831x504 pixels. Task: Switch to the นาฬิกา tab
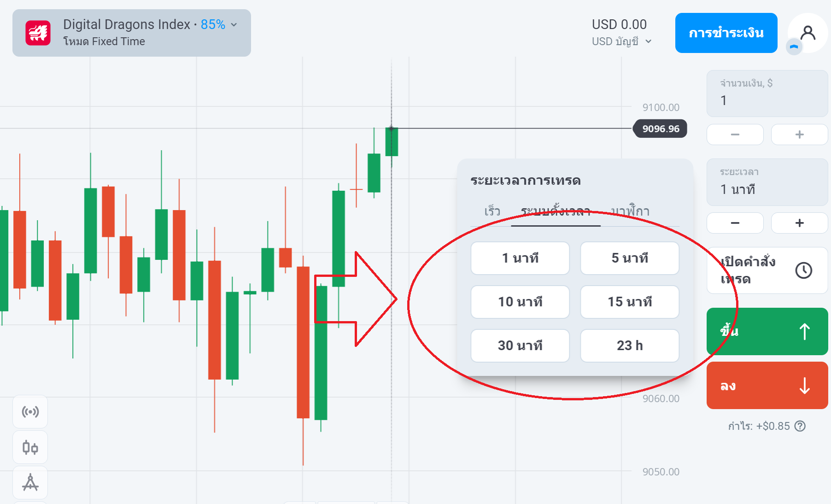point(630,211)
